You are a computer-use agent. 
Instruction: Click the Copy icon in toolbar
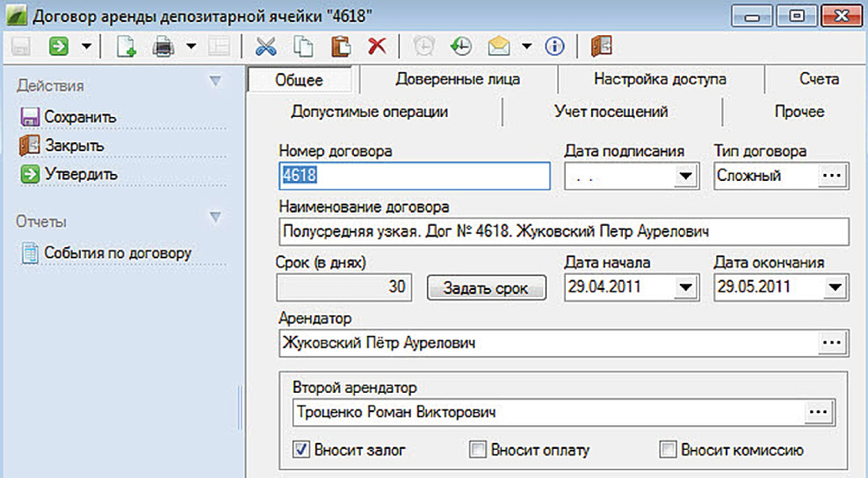[x=303, y=47]
